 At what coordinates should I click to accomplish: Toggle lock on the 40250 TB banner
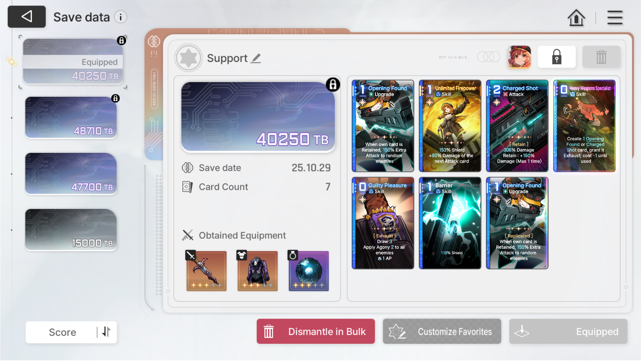pyautogui.click(x=333, y=85)
